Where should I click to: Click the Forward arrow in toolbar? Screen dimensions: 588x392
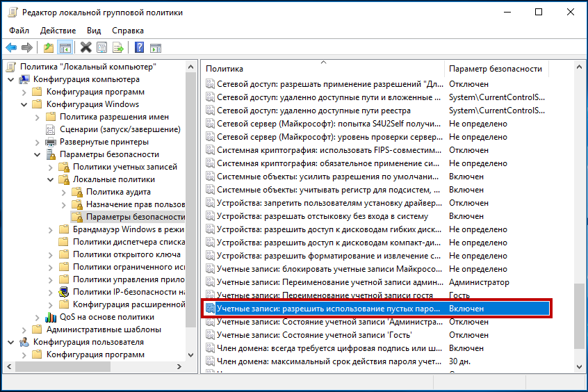pos(27,48)
